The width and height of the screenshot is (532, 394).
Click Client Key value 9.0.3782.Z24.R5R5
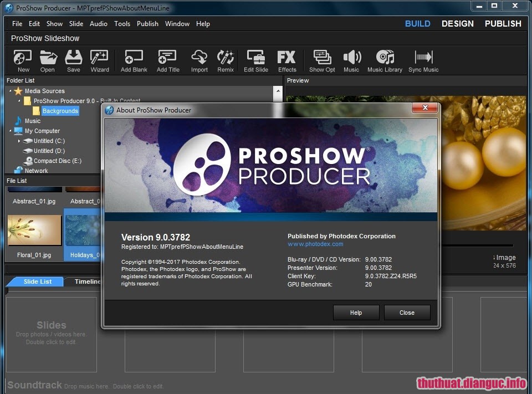[x=391, y=276]
